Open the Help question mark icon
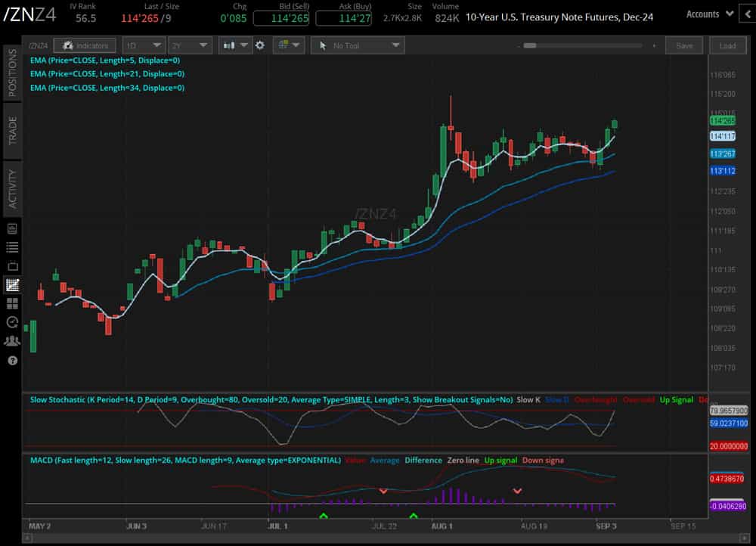The image size is (756, 546). click(x=11, y=361)
